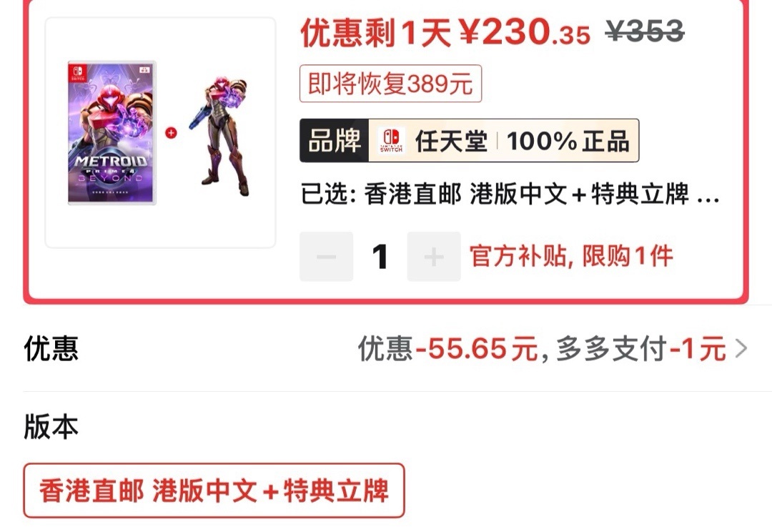Image resolution: width=772 pixels, height=532 pixels.
Task: Select 香港直邮 港版中文+特典立牌 version option
Action: [214, 491]
